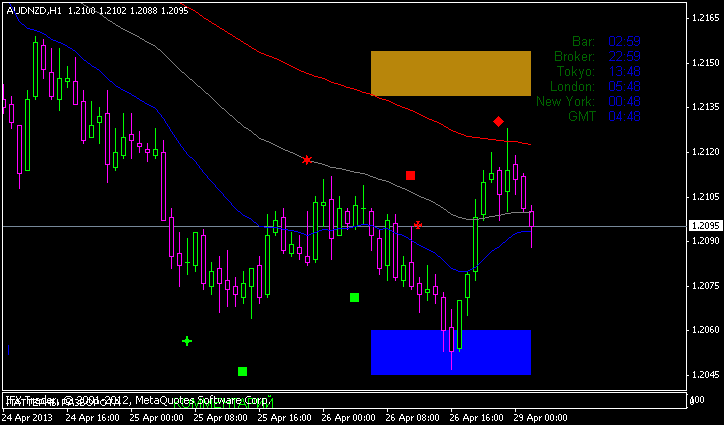
Task: Click the Broker time value 22:59
Action: pos(624,56)
